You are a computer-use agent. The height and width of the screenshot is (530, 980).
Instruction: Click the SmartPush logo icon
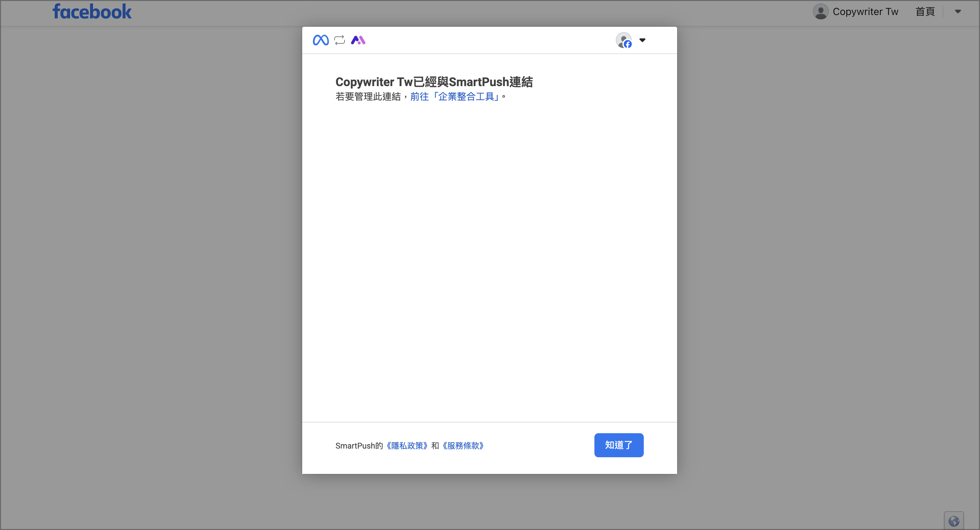coord(358,40)
